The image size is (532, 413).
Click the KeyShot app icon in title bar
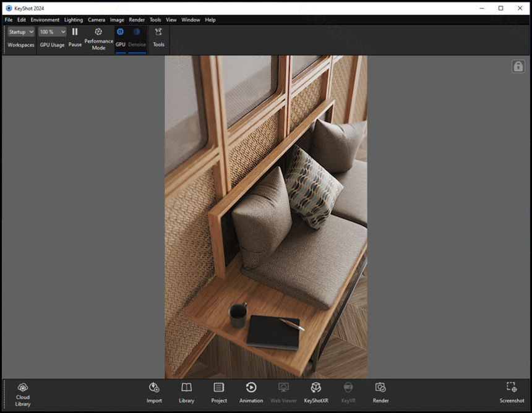9,8
